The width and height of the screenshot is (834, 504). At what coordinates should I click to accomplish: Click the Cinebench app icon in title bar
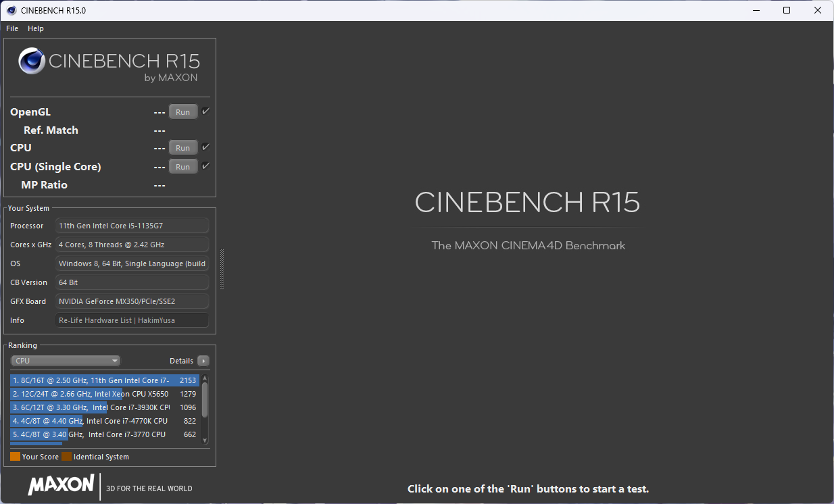(11, 10)
